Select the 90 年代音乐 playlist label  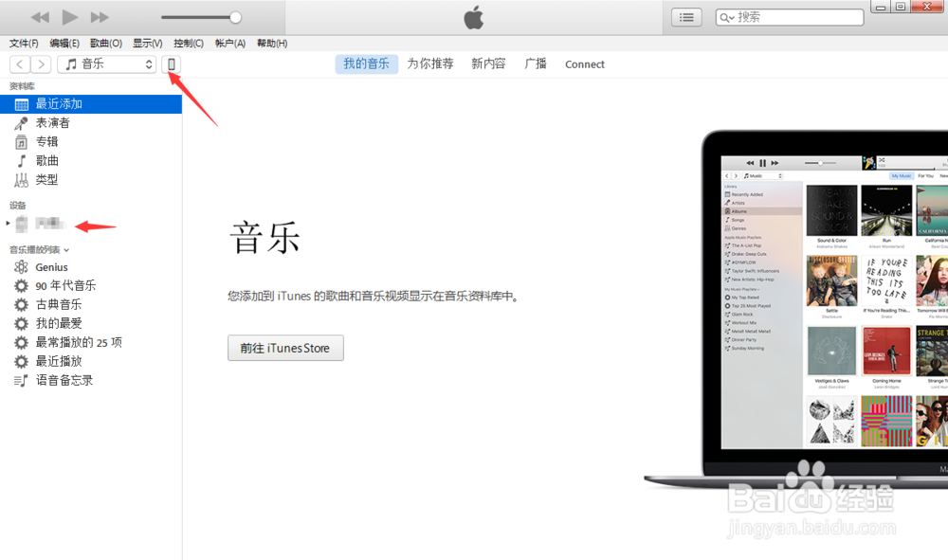[x=65, y=286]
